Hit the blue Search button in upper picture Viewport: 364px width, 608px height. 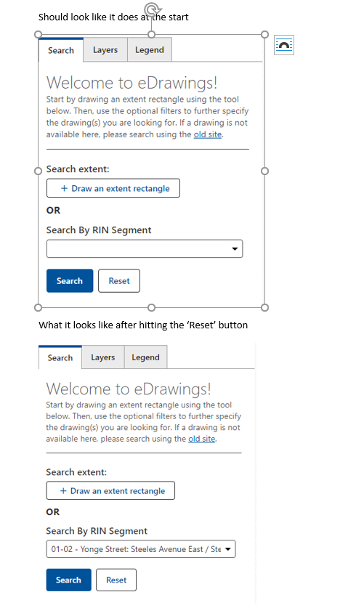click(70, 280)
